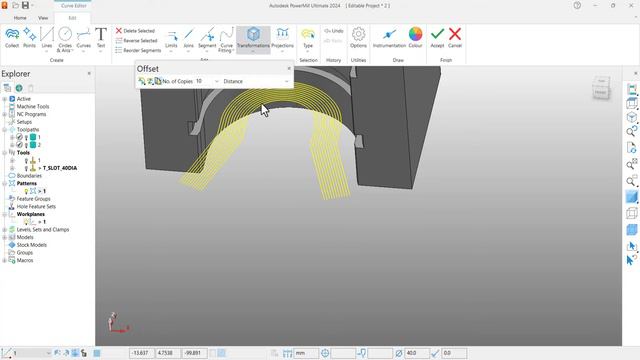Select the Stock Models tree item
The image size is (640, 360).
pos(31,245)
